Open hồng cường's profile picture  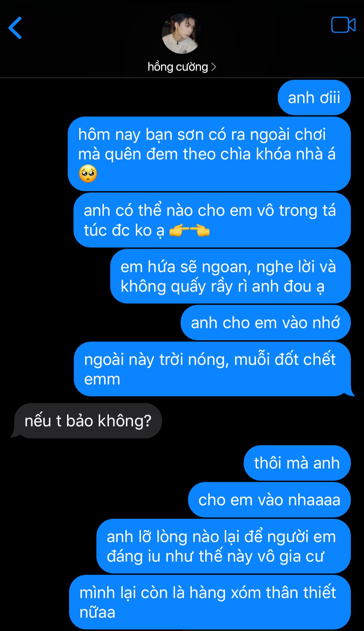pos(182,34)
